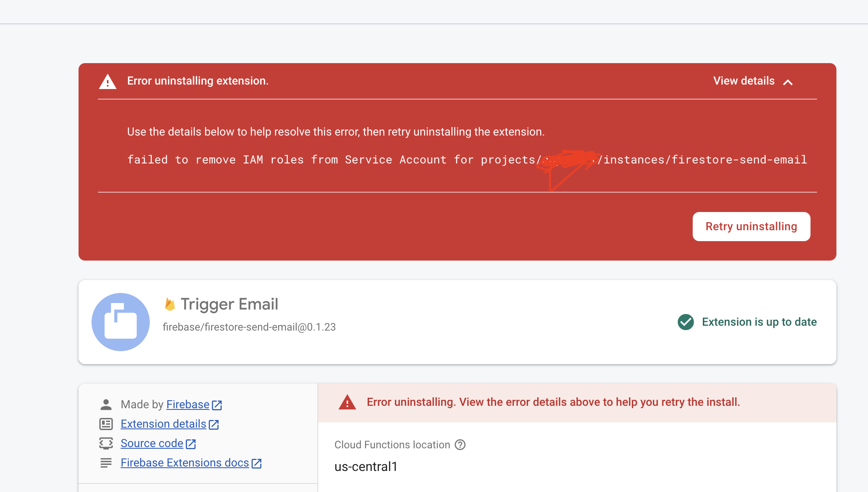This screenshot has height=492, width=868.
Task: Click the source code brackets icon
Action: tap(106, 443)
